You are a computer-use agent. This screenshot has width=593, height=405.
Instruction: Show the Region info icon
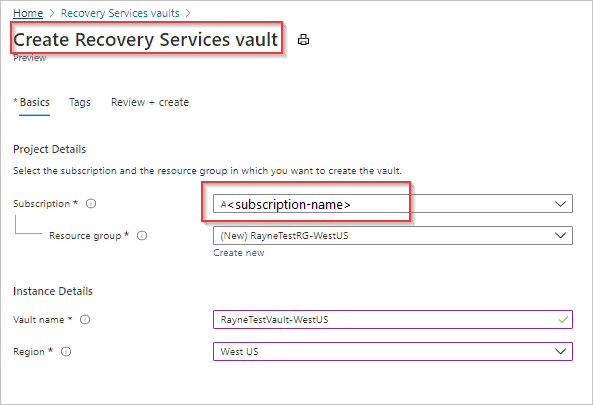66,352
